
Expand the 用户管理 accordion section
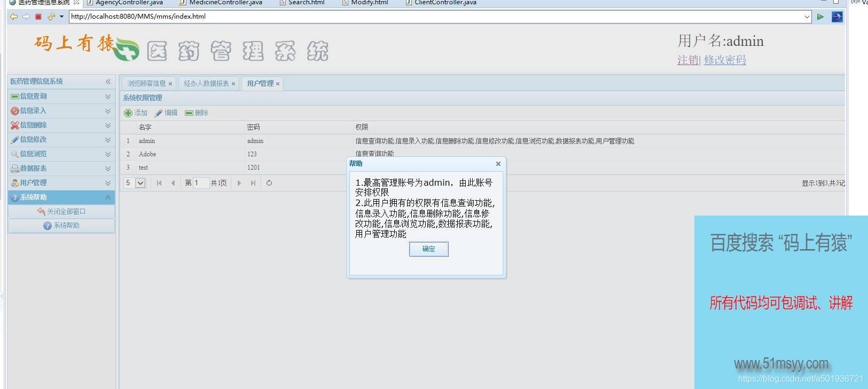click(x=107, y=183)
